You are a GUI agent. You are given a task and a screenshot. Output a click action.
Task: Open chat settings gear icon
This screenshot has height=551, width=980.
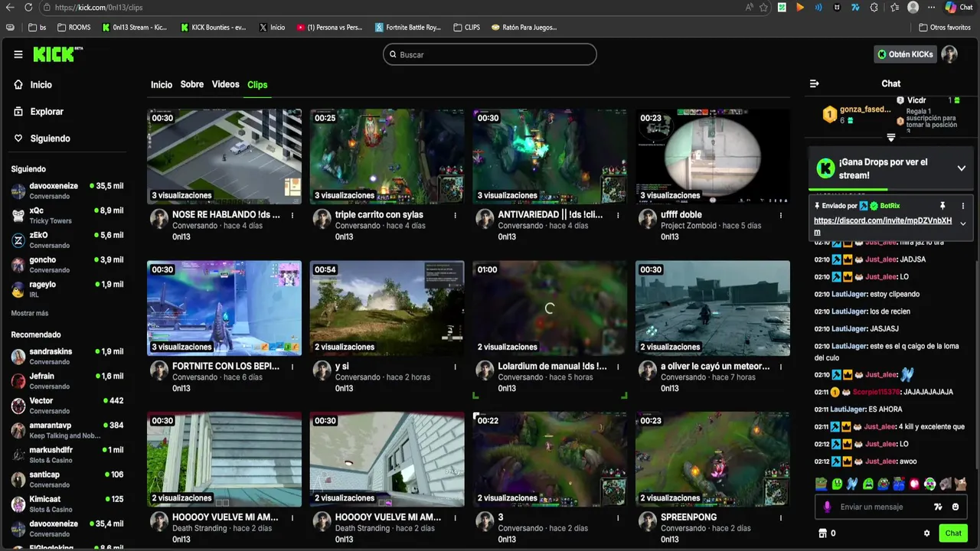click(926, 533)
